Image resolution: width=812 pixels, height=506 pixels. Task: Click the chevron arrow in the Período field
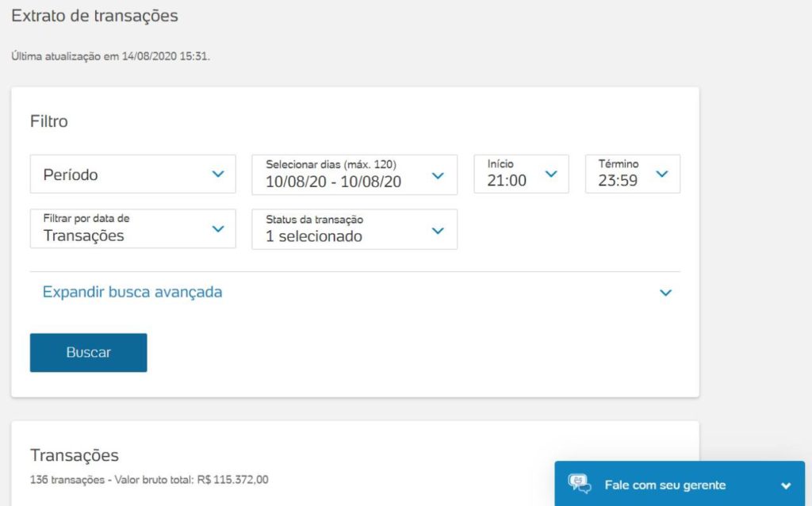point(218,174)
